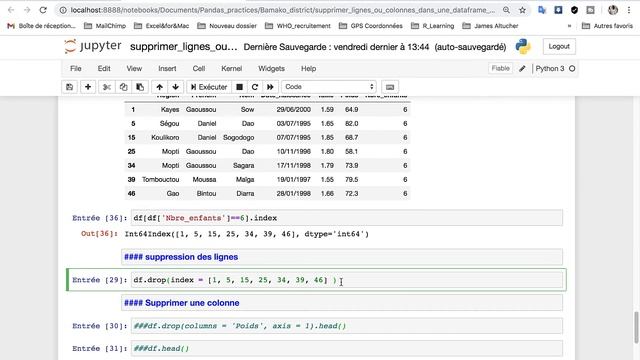The height and width of the screenshot is (360, 640).
Task: Cut selected cells with the scissors icon
Action: pyautogui.click(x=107, y=87)
